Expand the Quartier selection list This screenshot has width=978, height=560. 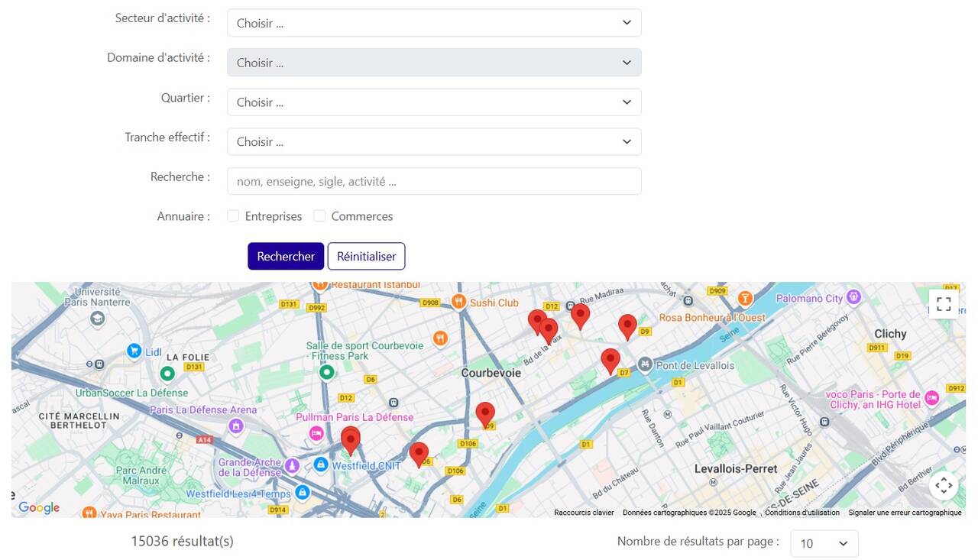[433, 102]
